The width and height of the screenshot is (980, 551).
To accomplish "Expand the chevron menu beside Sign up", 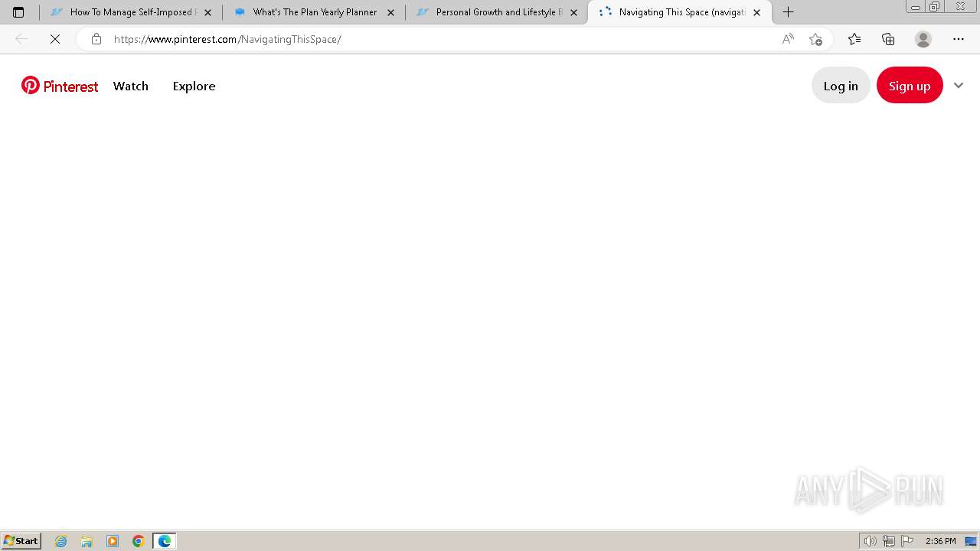I will pyautogui.click(x=959, y=86).
